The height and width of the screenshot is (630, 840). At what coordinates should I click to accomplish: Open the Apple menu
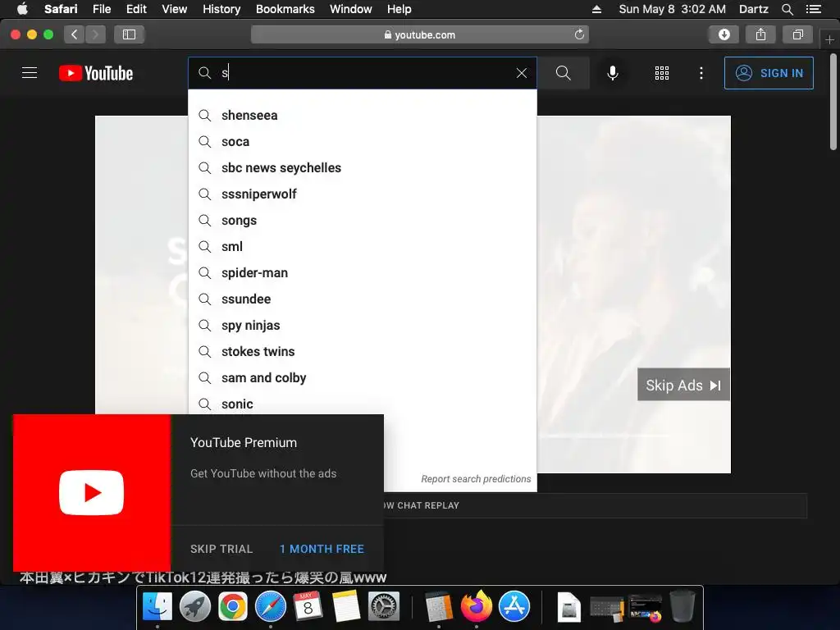coord(22,9)
